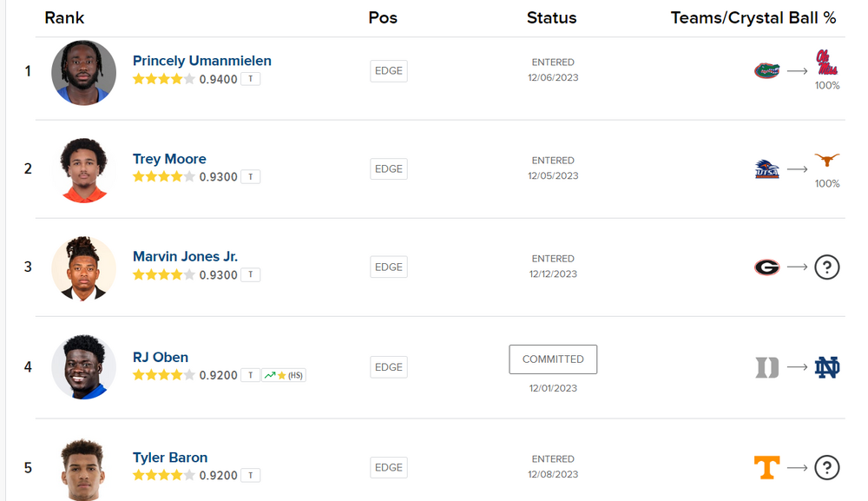Click the Duke logo
Viewport: 868px width, 501px height.
coord(766,367)
